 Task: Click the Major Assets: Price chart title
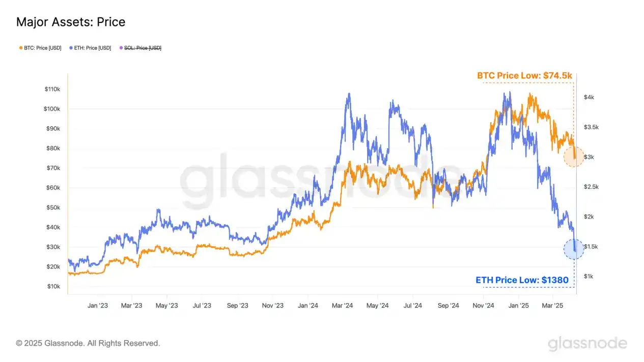click(71, 22)
